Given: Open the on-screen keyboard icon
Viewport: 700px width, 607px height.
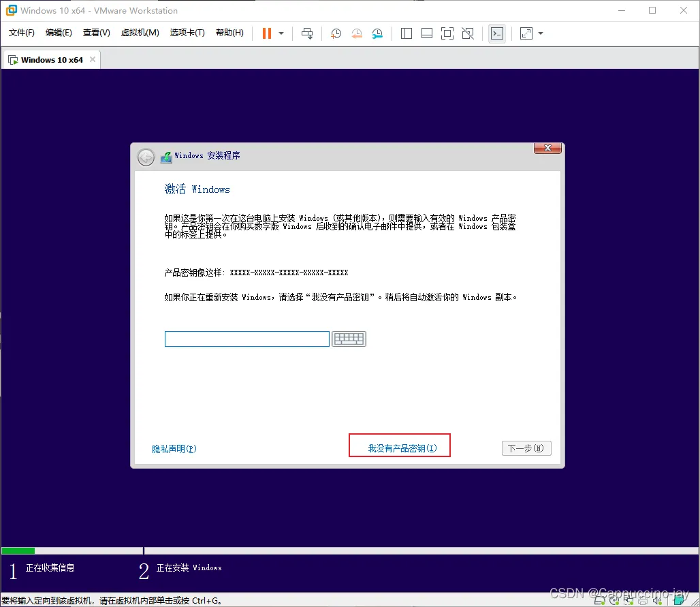Looking at the screenshot, I should [x=349, y=339].
